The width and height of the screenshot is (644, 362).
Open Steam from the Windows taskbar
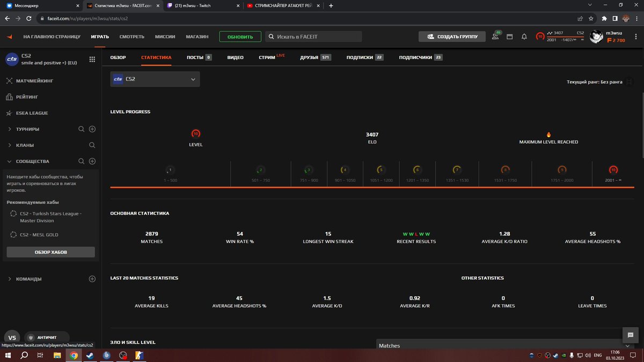click(x=90, y=355)
